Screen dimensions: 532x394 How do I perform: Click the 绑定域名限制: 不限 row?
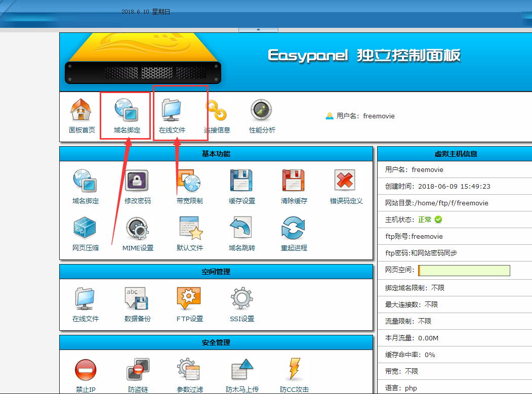click(x=455, y=288)
